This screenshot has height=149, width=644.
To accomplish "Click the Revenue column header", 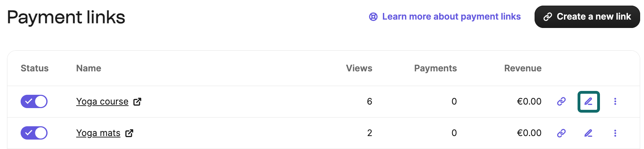I will tap(523, 68).
